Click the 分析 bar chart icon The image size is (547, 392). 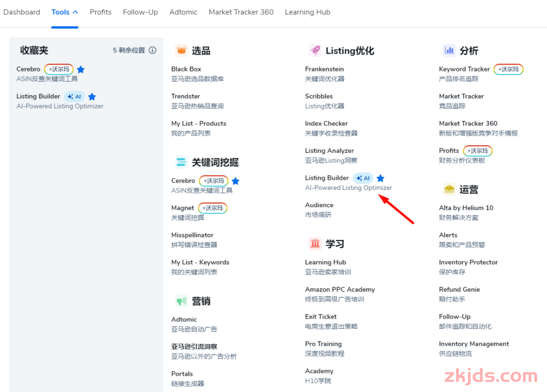click(449, 51)
